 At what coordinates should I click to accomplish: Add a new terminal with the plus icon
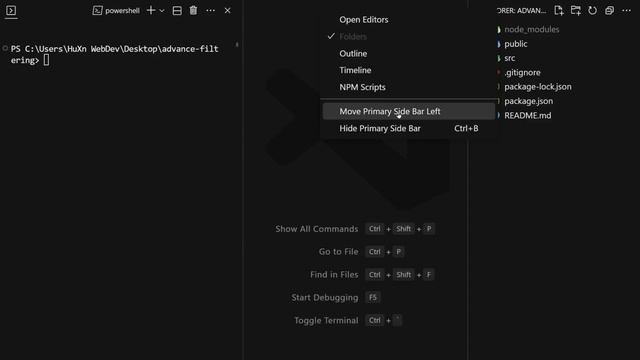click(151, 10)
